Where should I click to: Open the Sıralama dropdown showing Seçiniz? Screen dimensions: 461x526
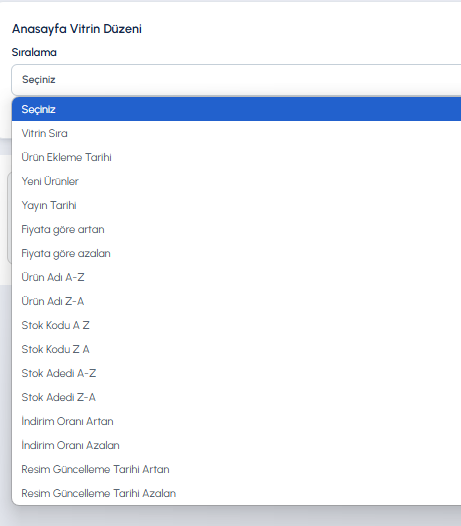[x=236, y=80]
